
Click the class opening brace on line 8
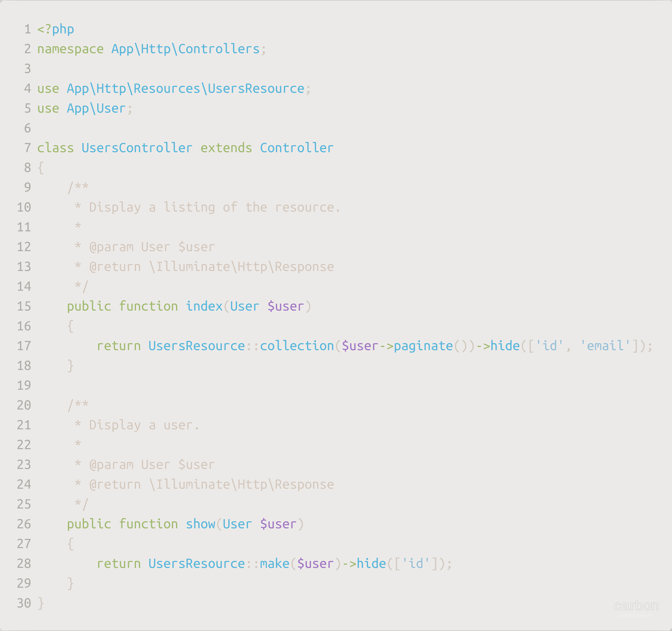pyautogui.click(x=41, y=168)
